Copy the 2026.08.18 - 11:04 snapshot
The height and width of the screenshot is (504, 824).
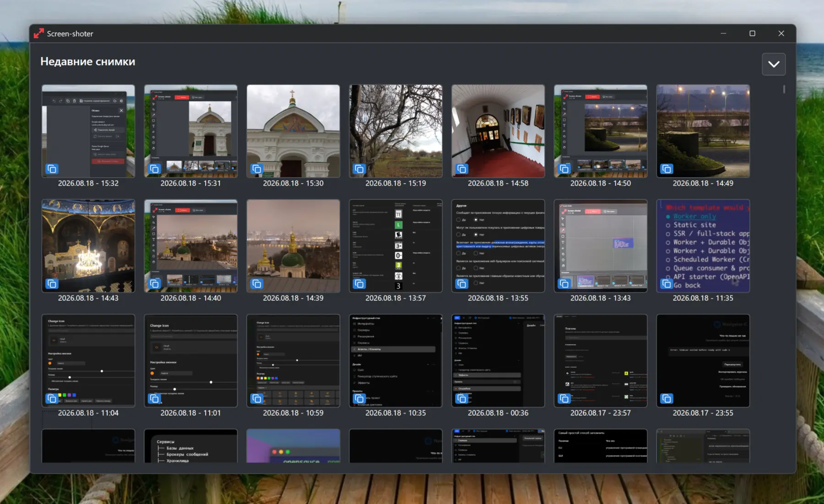(52, 399)
